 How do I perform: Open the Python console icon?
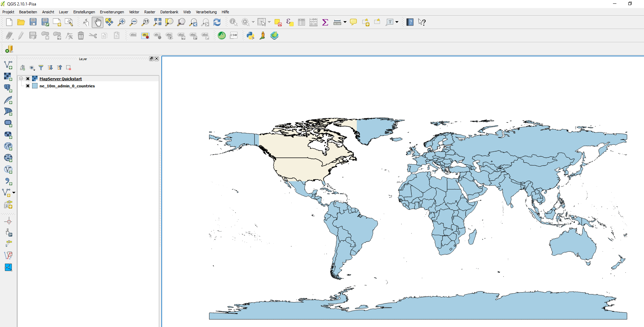click(251, 35)
